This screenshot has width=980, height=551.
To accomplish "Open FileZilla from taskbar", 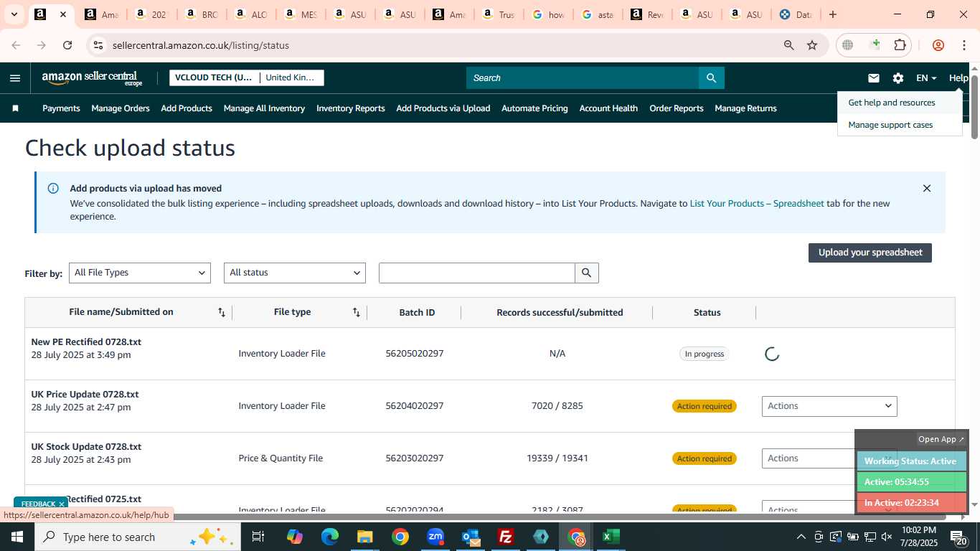I will click(505, 537).
